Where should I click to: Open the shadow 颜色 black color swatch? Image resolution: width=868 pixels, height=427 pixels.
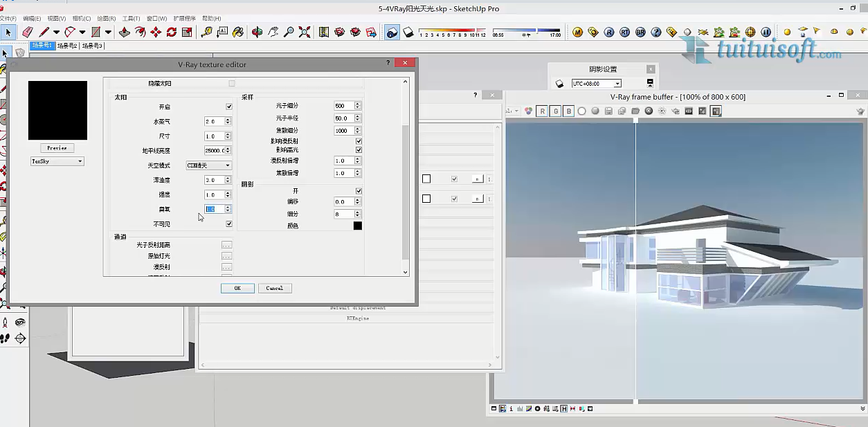pyautogui.click(x=358, y=226)
